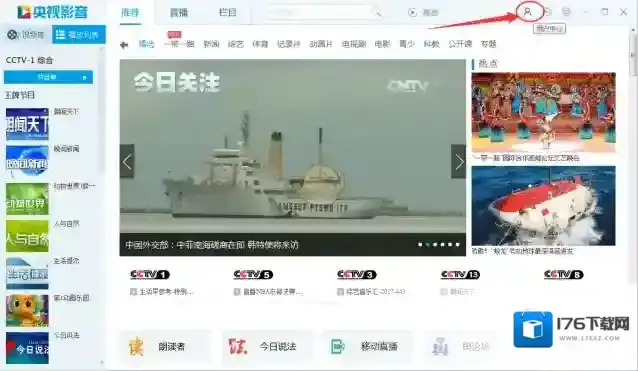Switch to the 直播 tab
This screenshot has width=638, height=371.
tap(179, 13)
